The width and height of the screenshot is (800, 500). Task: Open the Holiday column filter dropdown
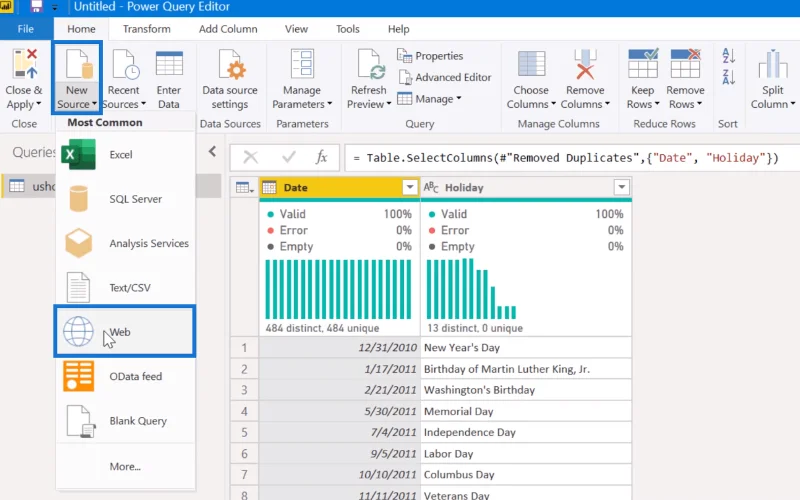coord(621,187)
